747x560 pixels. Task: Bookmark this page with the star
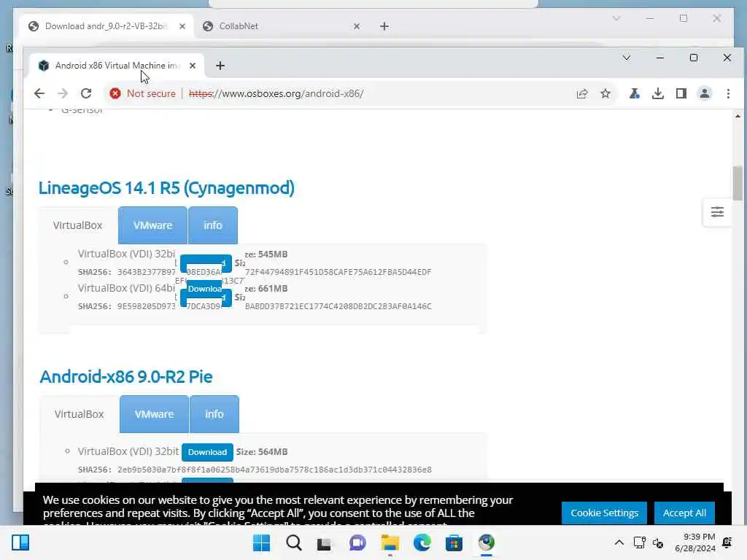605,94
